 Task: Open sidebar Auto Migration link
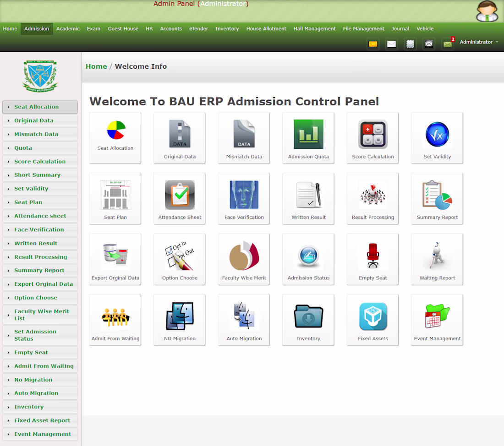pyautogui.click(x=40, y=393)
